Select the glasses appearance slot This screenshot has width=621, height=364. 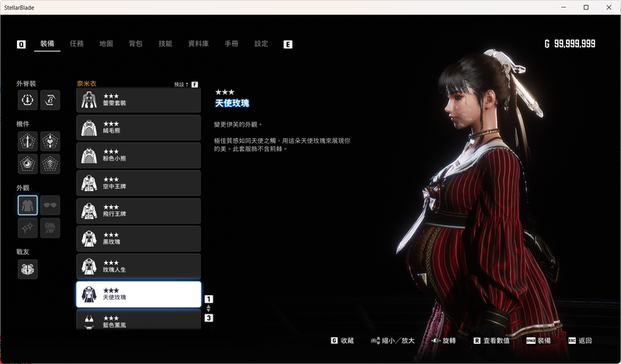coord(50,205)
